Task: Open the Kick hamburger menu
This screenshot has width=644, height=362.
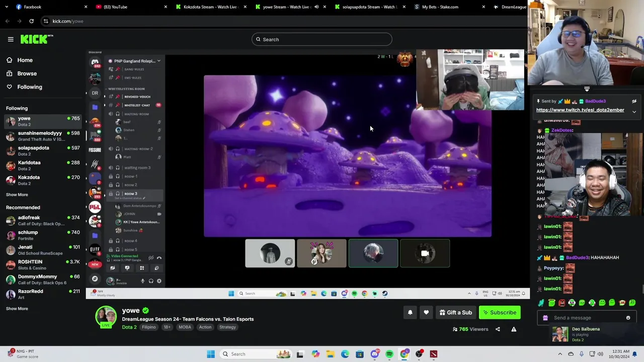Action: (x=11, y=39)
